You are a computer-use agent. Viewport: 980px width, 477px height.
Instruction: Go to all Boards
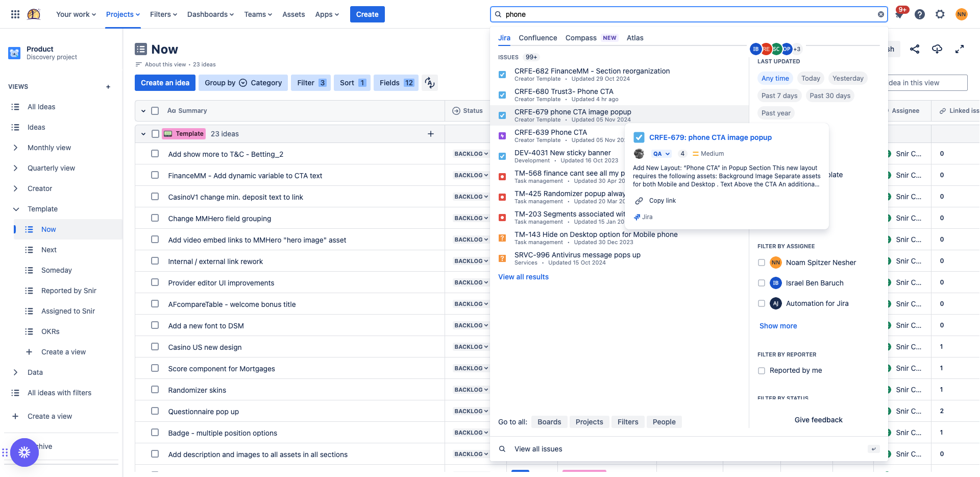pyautogui.click(x=549, y=422)
